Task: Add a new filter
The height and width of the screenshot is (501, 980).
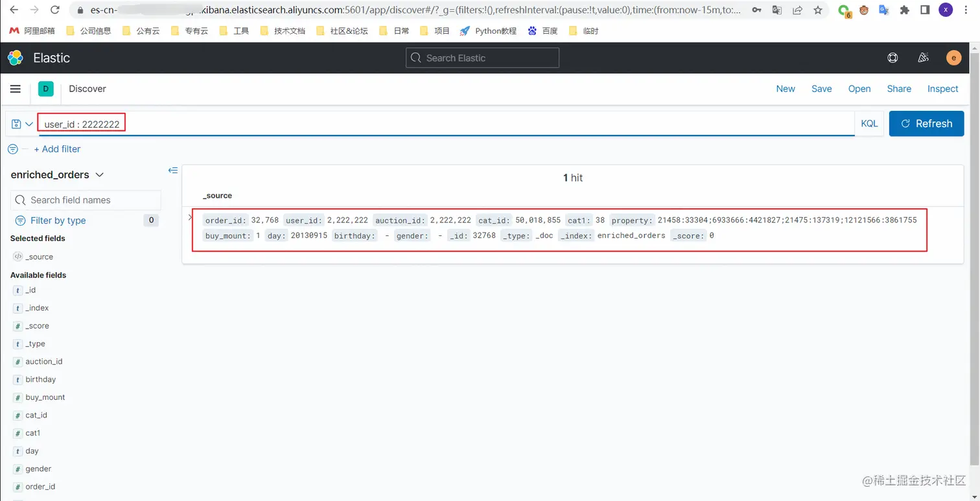Action: click(x=57, y=149)
